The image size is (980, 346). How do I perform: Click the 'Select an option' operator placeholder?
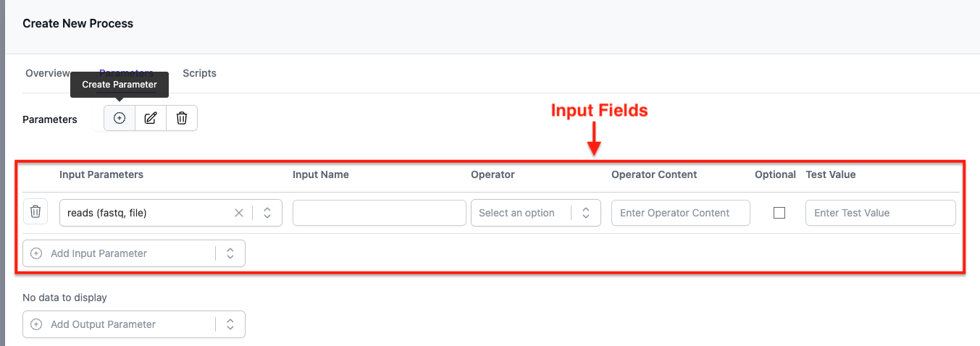pyautogui.click(x=517, y=213)
